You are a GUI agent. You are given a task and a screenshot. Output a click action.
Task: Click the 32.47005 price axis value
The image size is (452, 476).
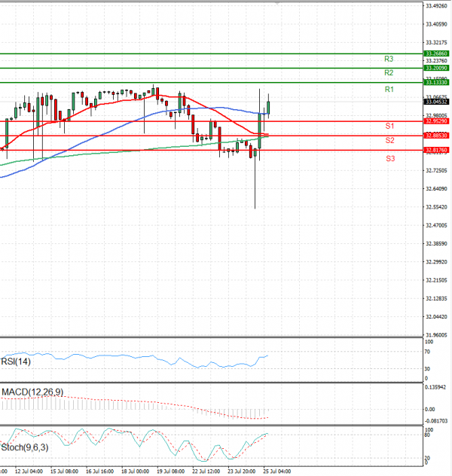pos(436,225)
